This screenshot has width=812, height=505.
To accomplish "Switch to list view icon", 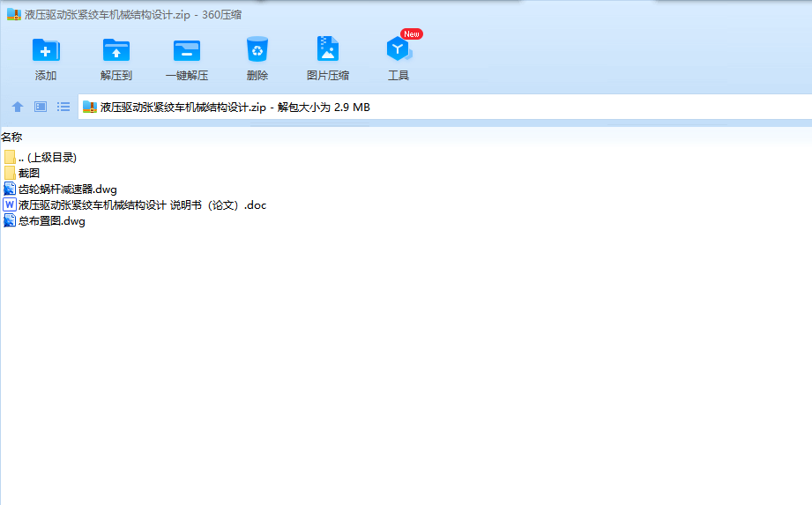I will click(x=63, y=107).
